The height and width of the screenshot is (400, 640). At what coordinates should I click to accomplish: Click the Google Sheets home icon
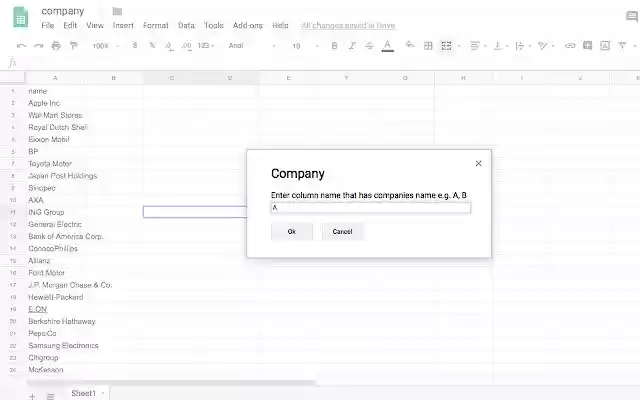(x=21, y=18)
